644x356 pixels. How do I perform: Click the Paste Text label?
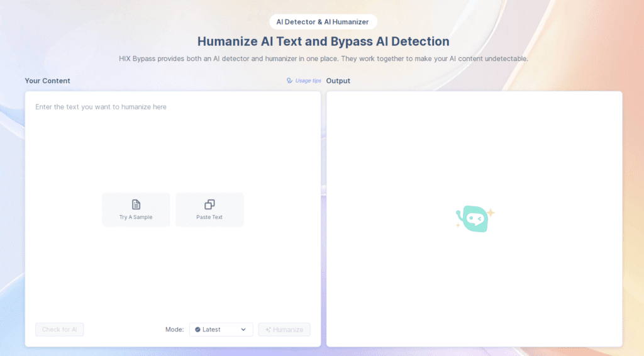click(209, 218)
